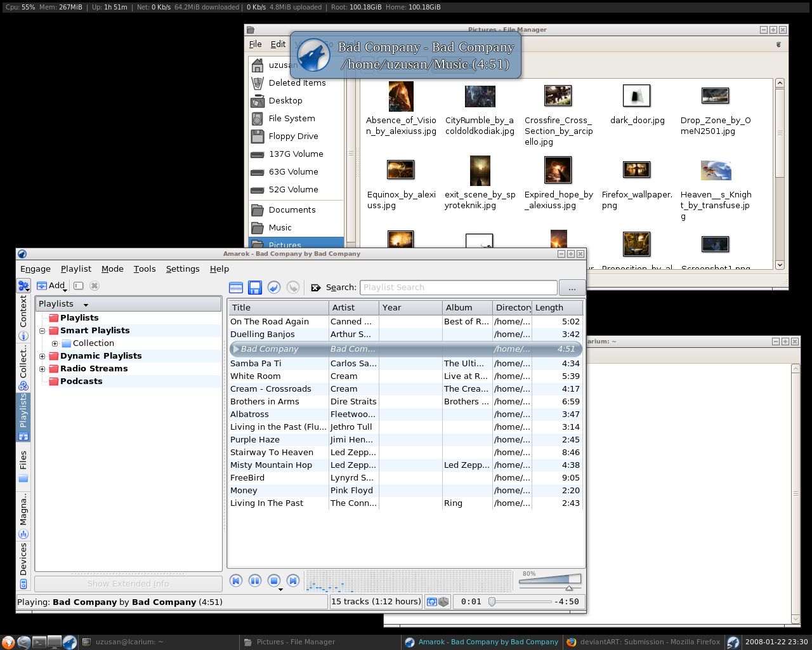Image resolution: width=812 pixels, height=650 pixels.
Task: Click the Undo playlist icon
Action: 274,288
